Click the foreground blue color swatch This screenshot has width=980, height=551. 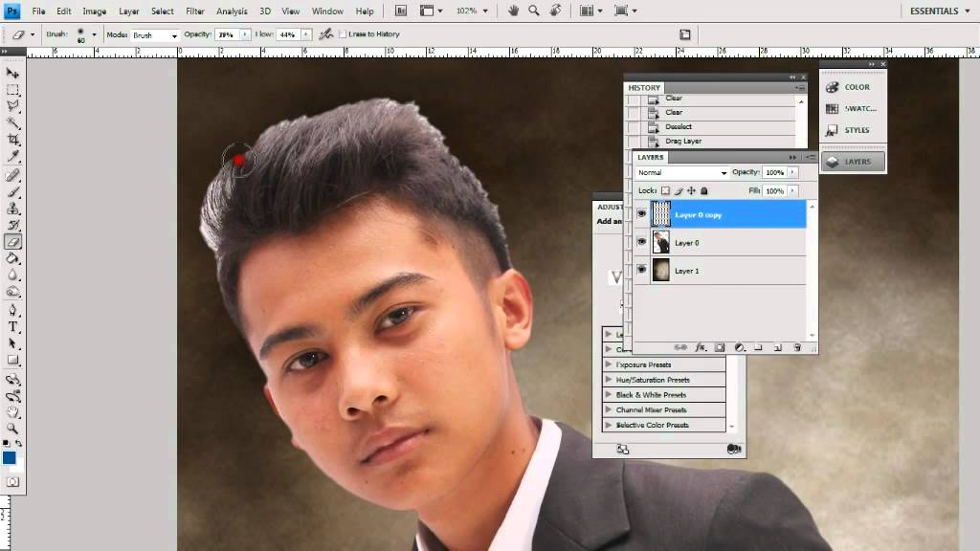(x=9, y=458)
